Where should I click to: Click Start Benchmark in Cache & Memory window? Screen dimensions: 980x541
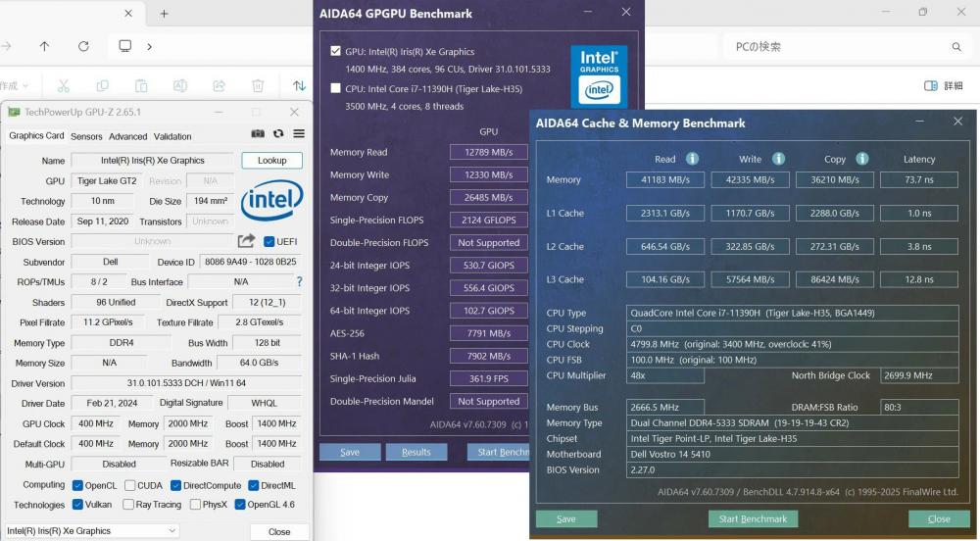(753, 518)
